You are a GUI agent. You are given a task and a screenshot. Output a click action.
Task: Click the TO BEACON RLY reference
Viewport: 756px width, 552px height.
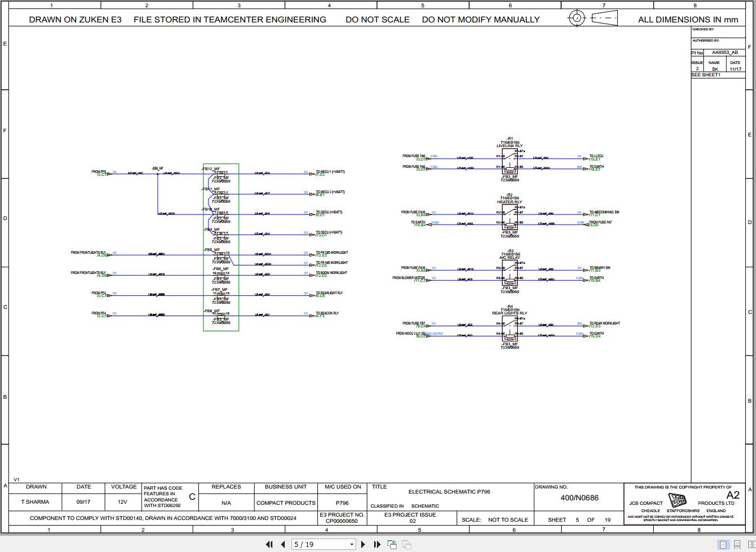pyautogui.click(x=327, y=312)
